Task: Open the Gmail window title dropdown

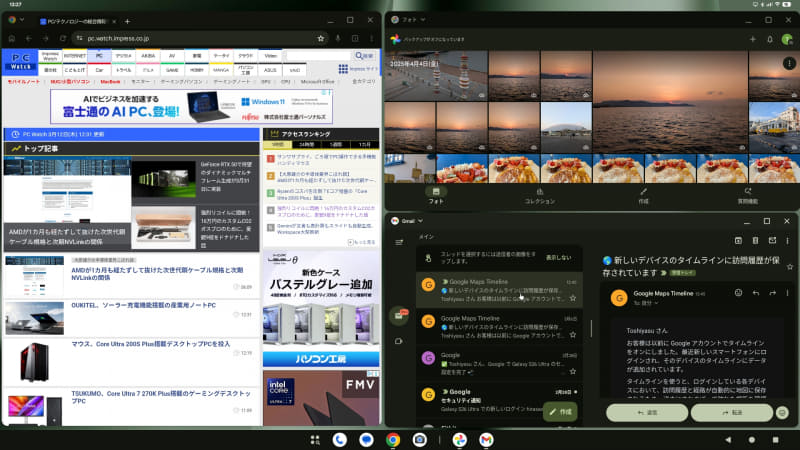Action: [x=420, y=221]
